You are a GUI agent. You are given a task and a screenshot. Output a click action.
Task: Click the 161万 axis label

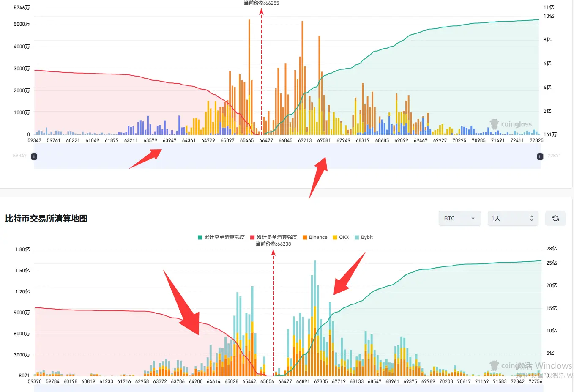[x=550, y=134]
